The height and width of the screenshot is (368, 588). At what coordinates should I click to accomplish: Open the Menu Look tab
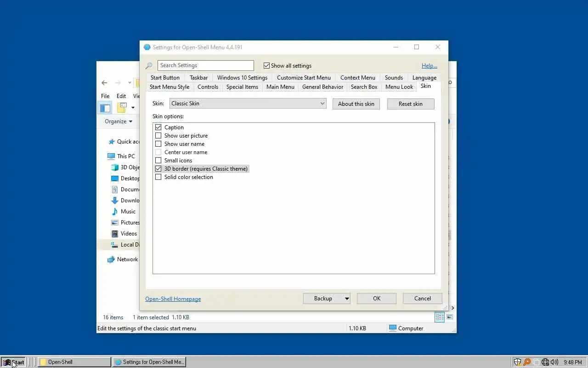click(x=399, y=87)
